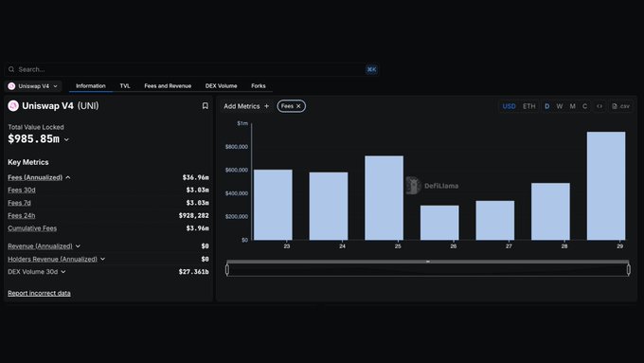644x363 pixels.
Task: Collapse the Fees (Annualized) section
Action: click(x=68, y=177)
